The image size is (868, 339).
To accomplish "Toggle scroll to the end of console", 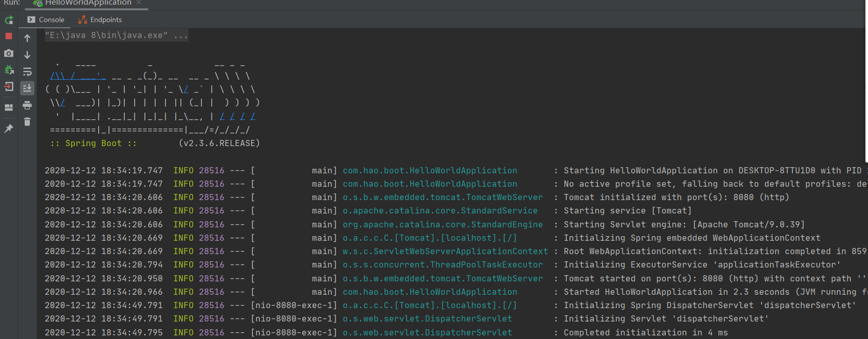I will (27, 88).
